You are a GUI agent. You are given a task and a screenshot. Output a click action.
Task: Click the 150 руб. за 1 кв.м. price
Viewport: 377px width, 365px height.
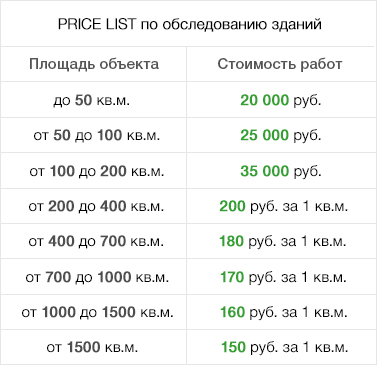pyautogui.click(x=284, y=347)
